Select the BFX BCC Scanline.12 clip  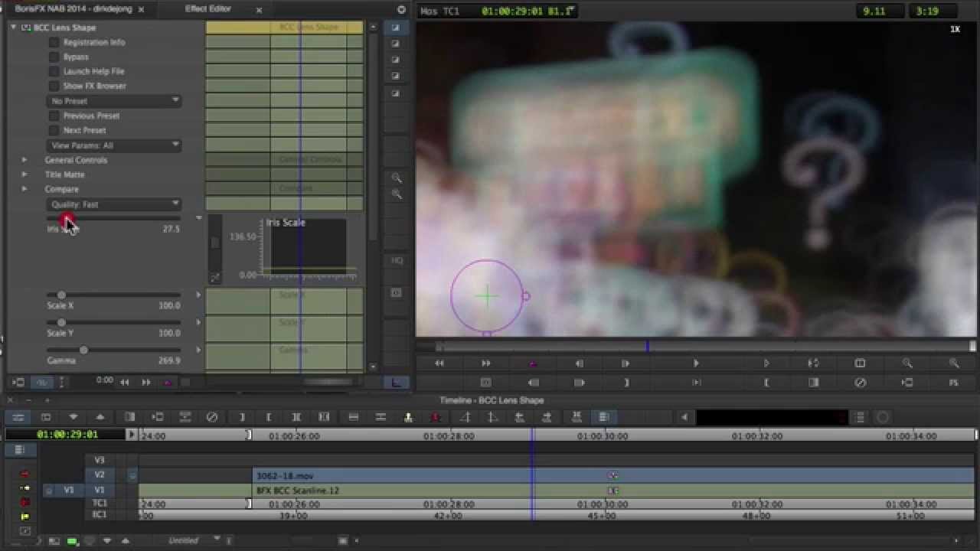(x=613, y=490)
